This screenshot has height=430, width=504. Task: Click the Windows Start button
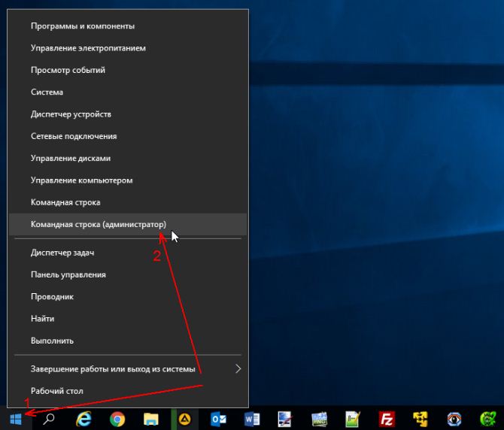pyautogui.click(x=16, y=419)
